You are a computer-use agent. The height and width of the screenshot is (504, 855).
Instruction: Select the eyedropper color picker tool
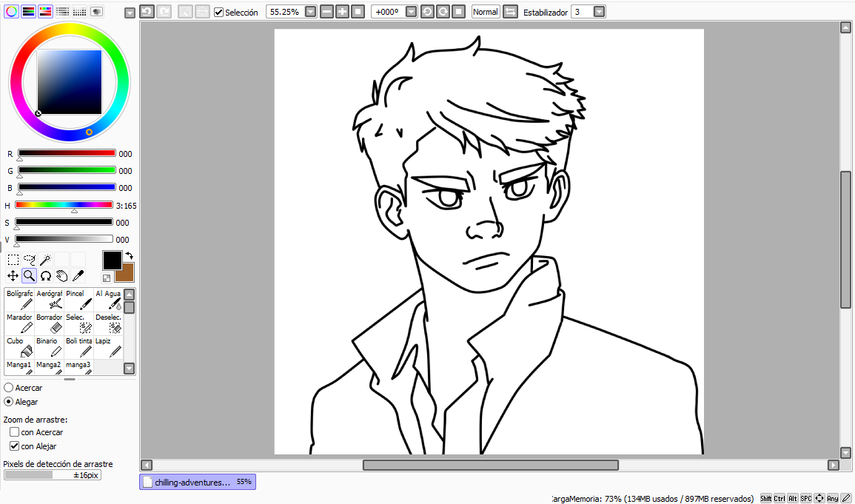coord(78,276)
